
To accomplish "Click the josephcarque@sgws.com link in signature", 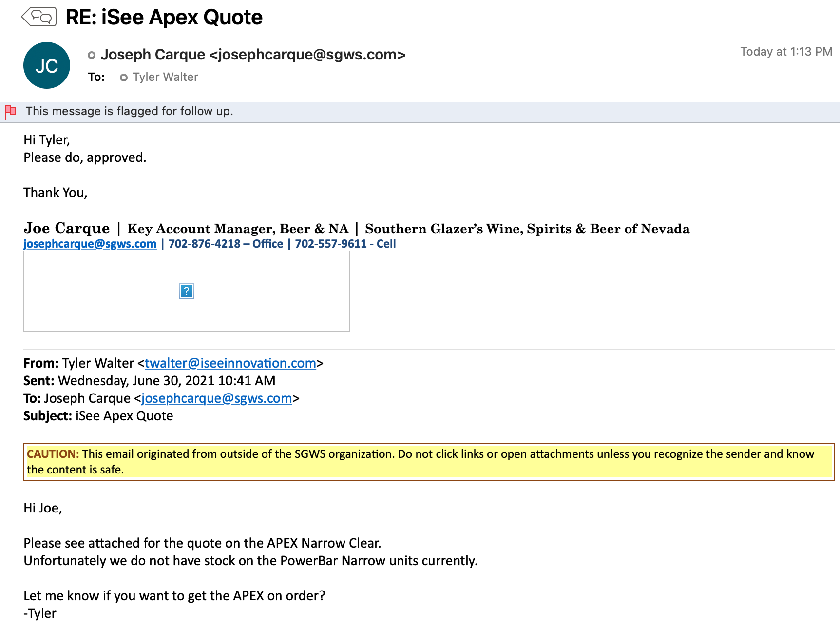I will point(90,244).
